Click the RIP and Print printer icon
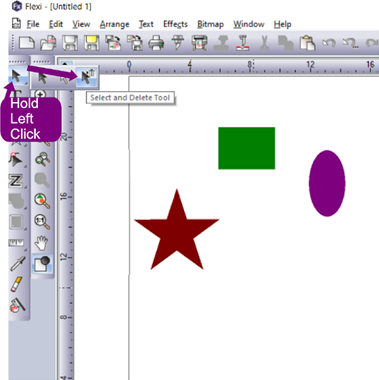This screenshot has width=379, height=380. (199, 43)
